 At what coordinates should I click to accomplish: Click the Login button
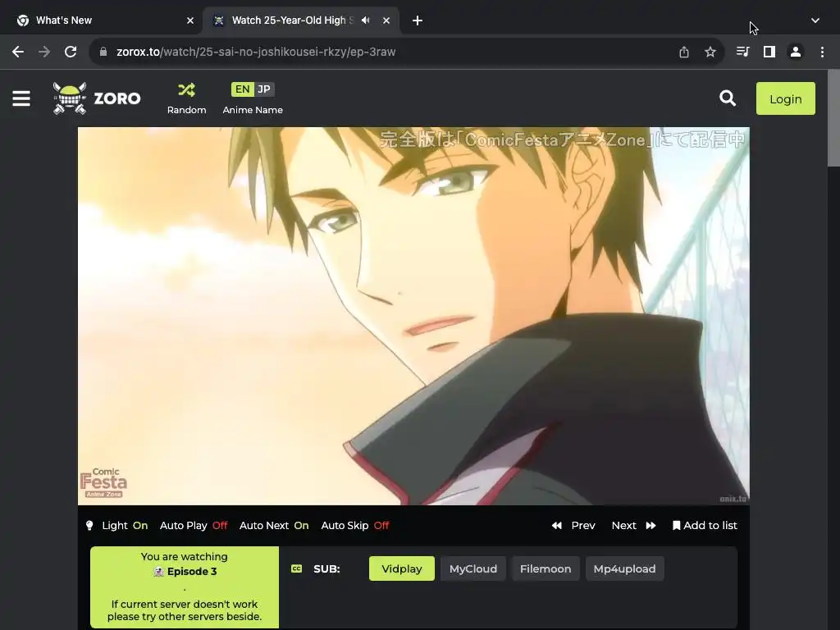pyautogui.click(x=785, y=98)
